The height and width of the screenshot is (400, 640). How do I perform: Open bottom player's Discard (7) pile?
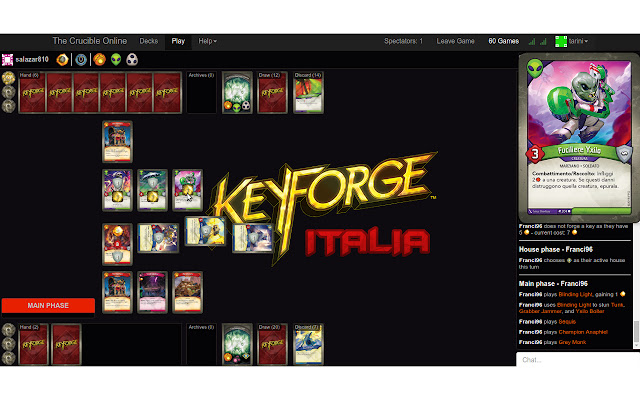[x=308, y=344]
